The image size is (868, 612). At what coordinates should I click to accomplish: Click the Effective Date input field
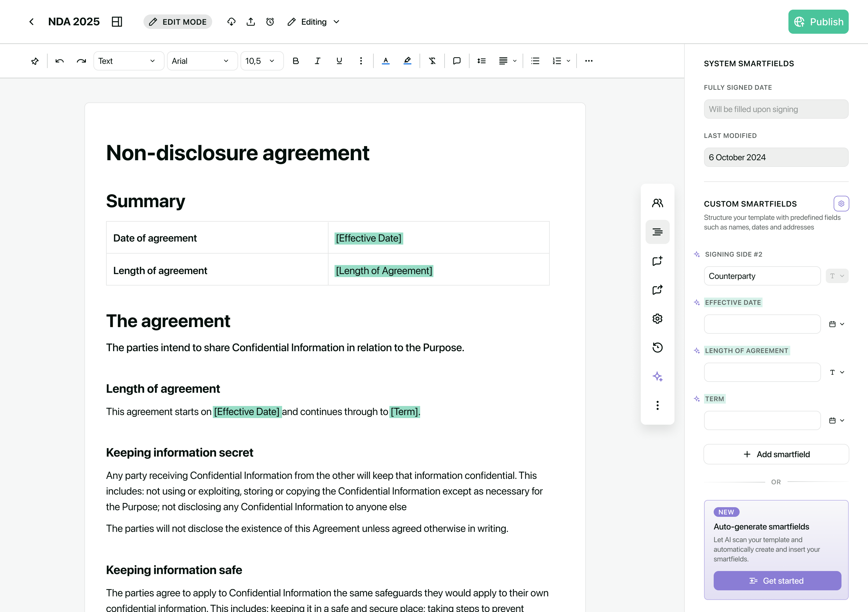coord(762,324)
